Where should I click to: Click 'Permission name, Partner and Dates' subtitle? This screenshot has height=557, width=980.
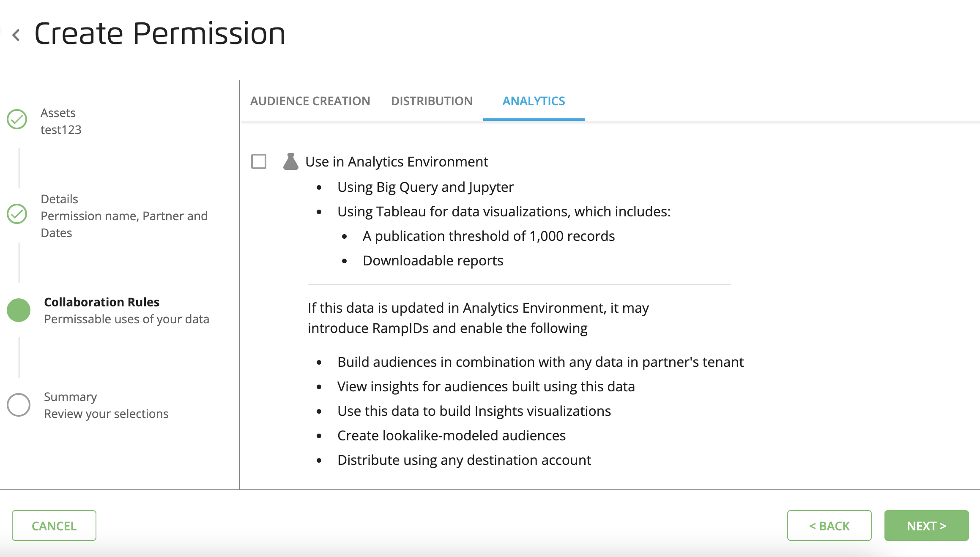[x=124, y=224]
